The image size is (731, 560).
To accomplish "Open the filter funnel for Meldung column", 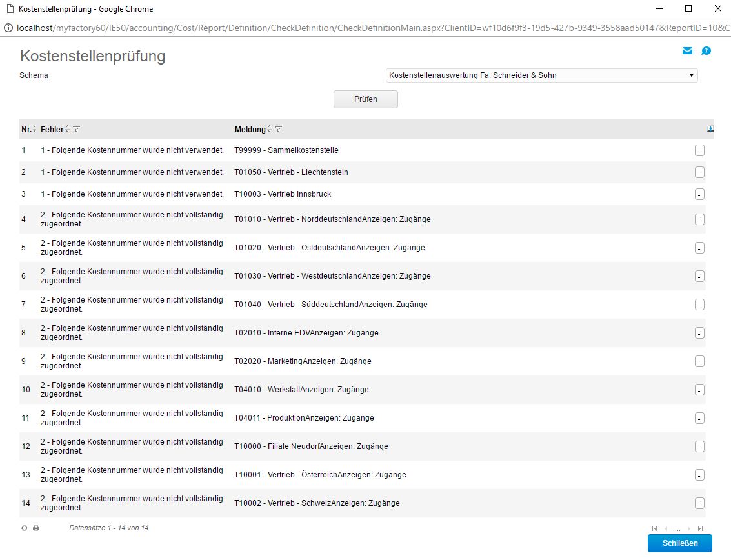I will pos(278,129).
